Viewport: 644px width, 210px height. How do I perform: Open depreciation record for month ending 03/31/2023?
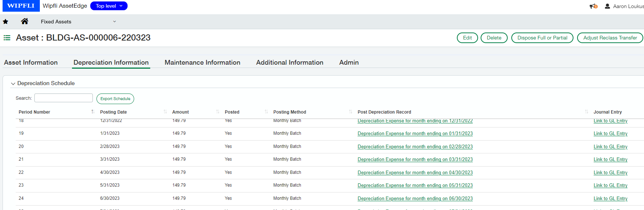(415, 160)
